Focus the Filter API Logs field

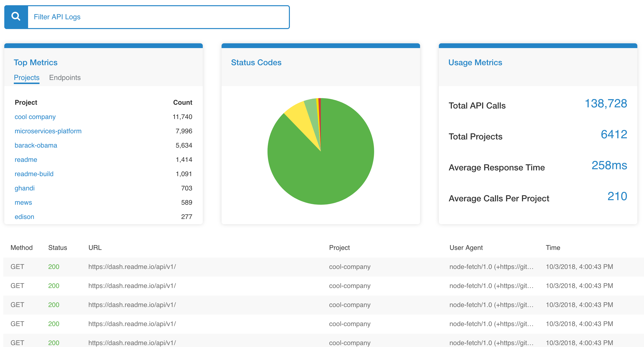pyautogui.click(x=158, y=17)
